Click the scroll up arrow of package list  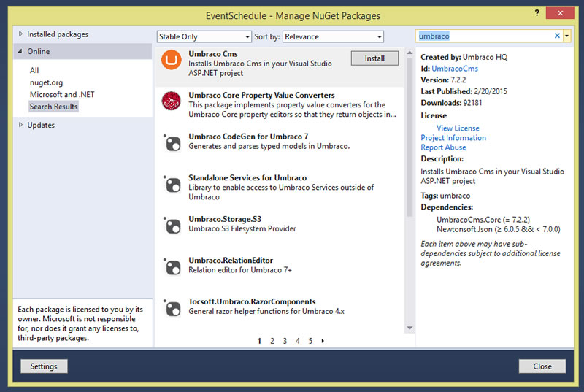click(x=410, y=53)
